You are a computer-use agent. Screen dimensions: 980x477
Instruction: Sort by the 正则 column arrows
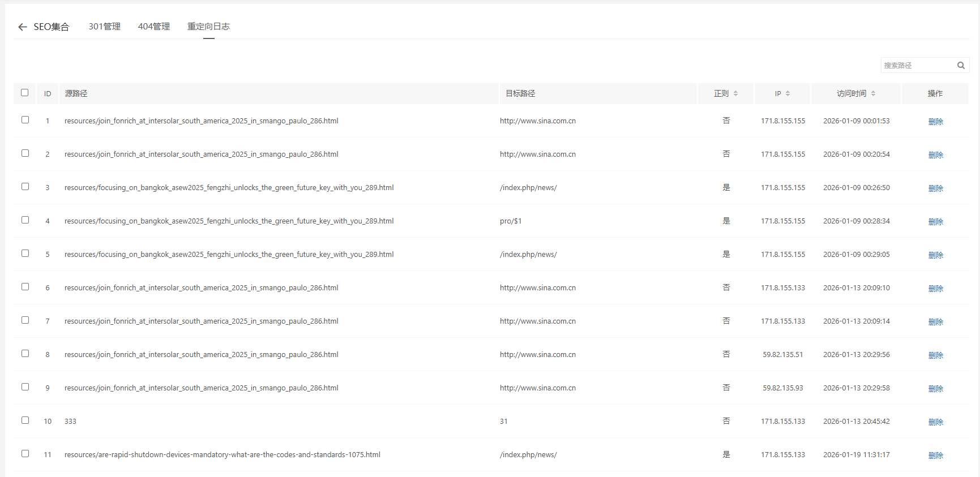735,93
